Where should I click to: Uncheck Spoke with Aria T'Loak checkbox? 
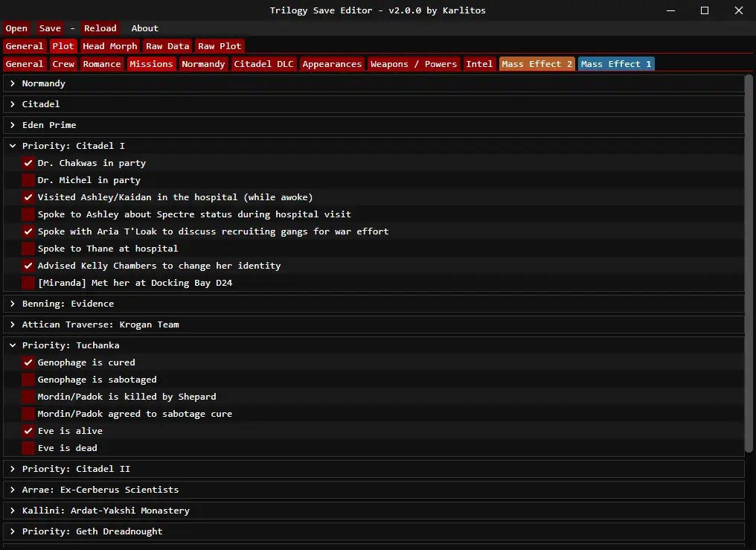[28, 231]
